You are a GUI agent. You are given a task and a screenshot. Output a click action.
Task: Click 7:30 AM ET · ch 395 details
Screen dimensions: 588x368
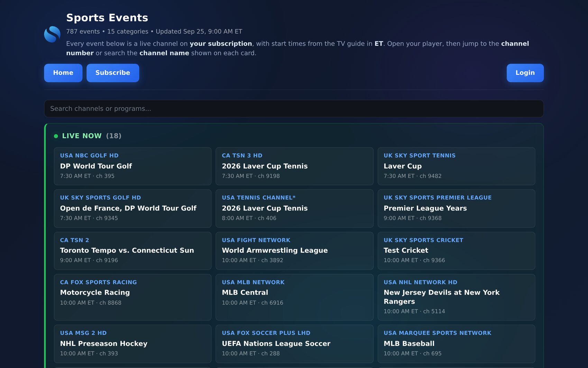click(x=87, y=176)
